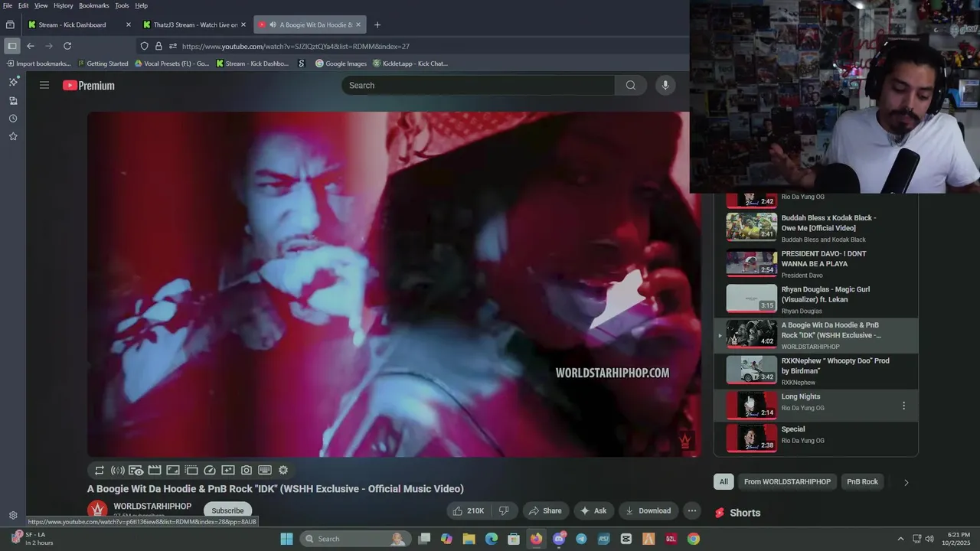The image size is (980, 551).
Task: Play Long Nights by Rio Da Yung OG
Action: click(815, 405)
